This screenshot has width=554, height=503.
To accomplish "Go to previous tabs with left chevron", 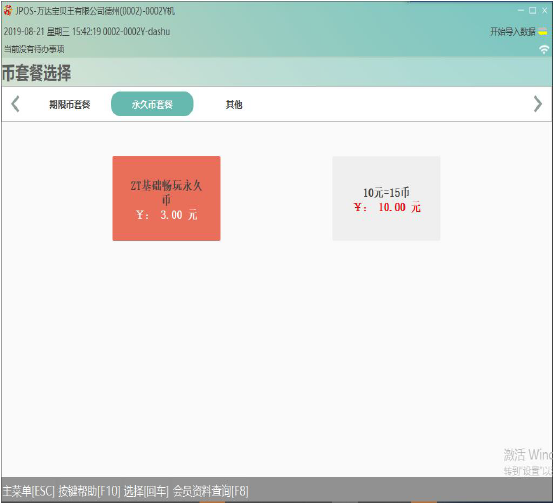I will (15, 104).
